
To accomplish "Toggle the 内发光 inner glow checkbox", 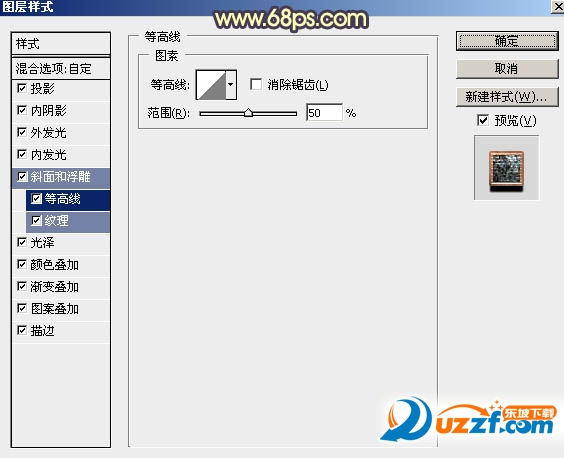I will click(x=22, y=154).
